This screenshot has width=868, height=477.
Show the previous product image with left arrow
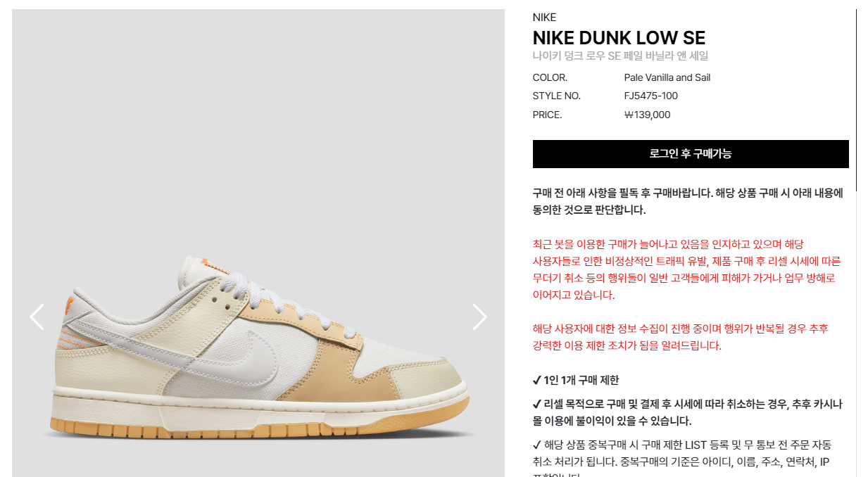click(37, 317)
